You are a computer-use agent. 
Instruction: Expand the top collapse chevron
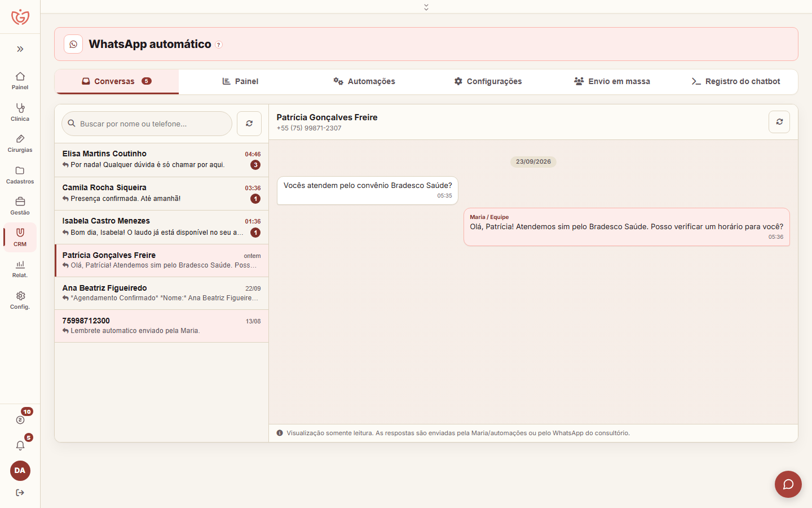pos(426,7)
